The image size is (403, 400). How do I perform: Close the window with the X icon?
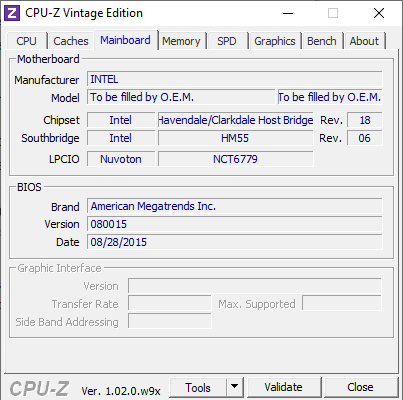click(x=379, y=13)
